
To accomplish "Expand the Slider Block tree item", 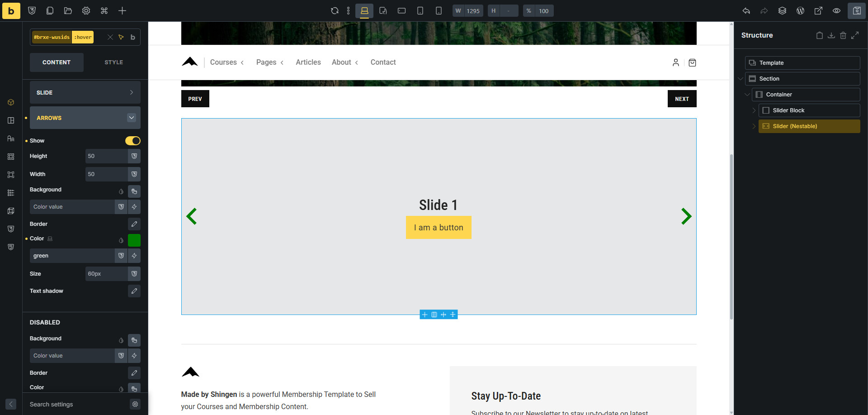I will 754,110.
